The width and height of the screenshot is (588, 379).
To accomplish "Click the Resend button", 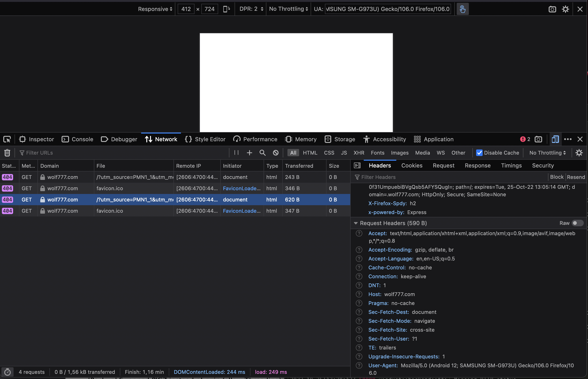I will tap(576, 177).
